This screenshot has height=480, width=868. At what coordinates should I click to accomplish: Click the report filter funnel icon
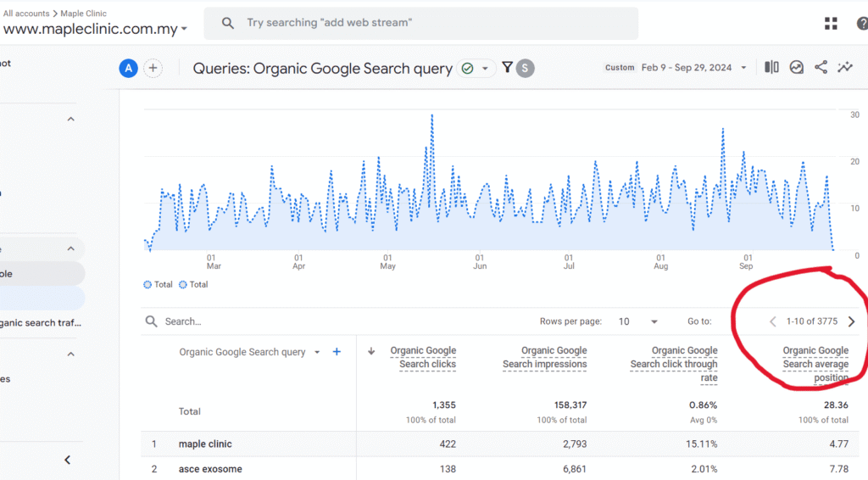click(x=507, y=68)
